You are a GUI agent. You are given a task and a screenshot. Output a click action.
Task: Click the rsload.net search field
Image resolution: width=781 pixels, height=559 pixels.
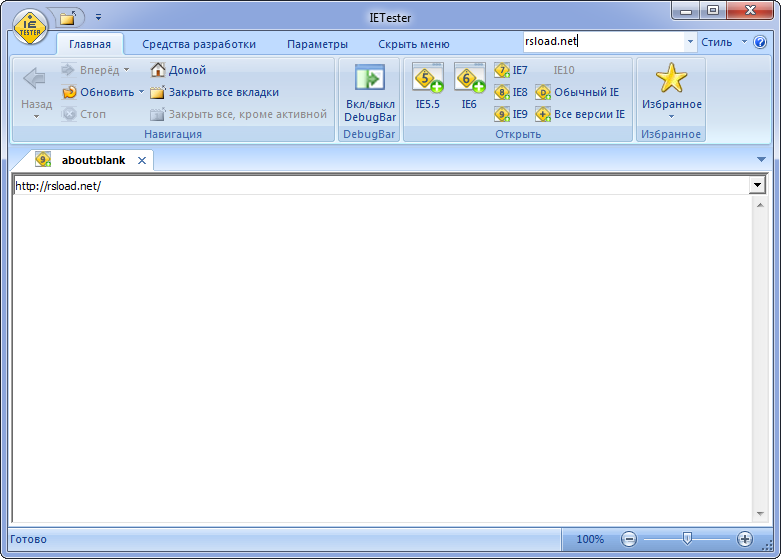pyautogui.click(x=604, y=42)
